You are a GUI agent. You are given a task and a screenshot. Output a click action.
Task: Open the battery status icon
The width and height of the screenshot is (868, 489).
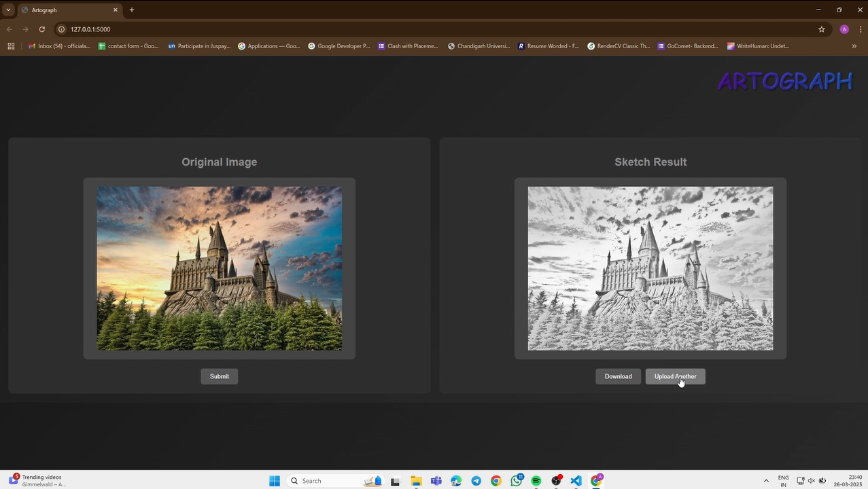click(822, 481)
